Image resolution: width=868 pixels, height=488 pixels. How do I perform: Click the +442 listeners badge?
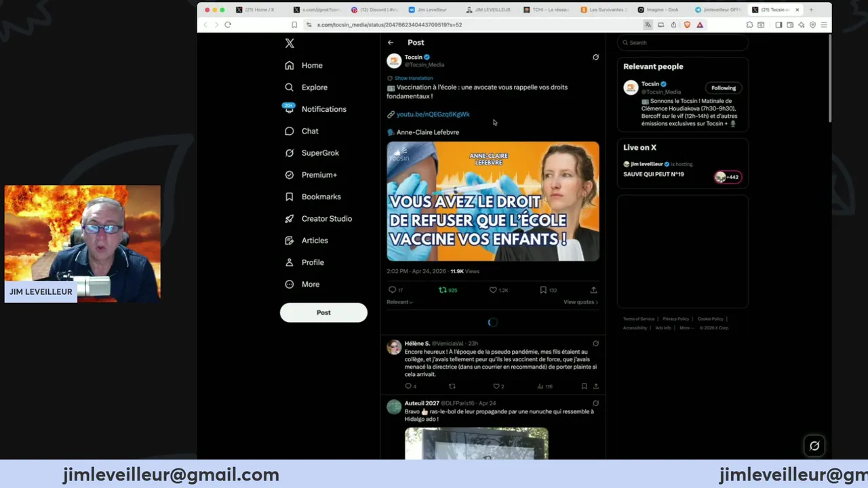click(728, 177)
